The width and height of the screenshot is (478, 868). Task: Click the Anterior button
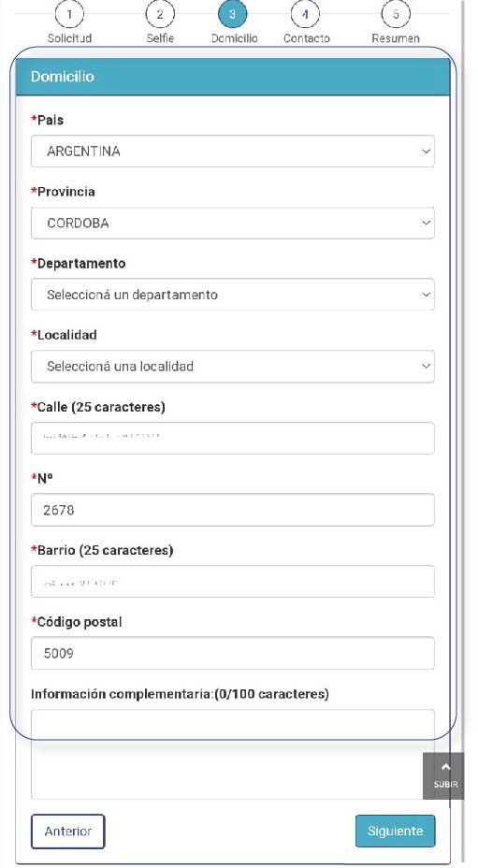coord(68,832)
